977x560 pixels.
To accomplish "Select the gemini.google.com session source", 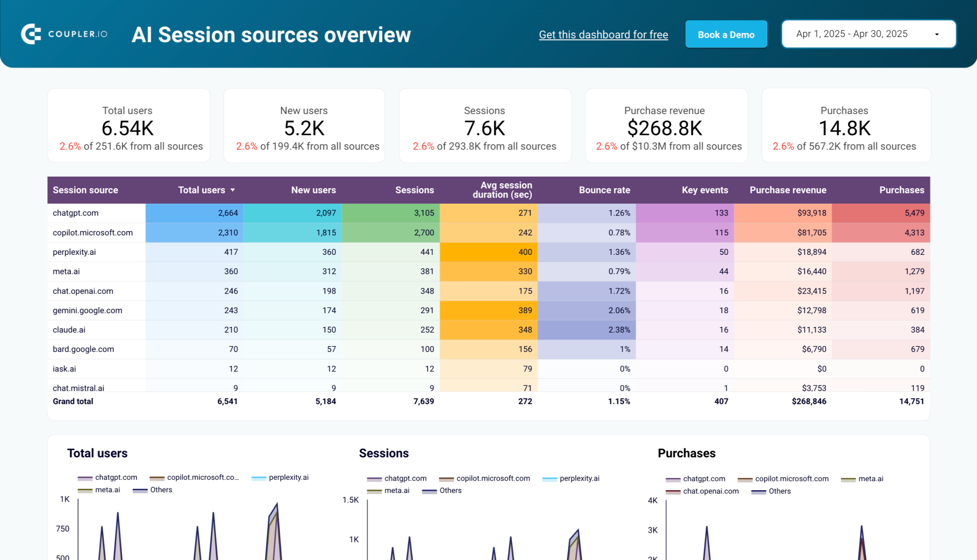I will point(87,311).
